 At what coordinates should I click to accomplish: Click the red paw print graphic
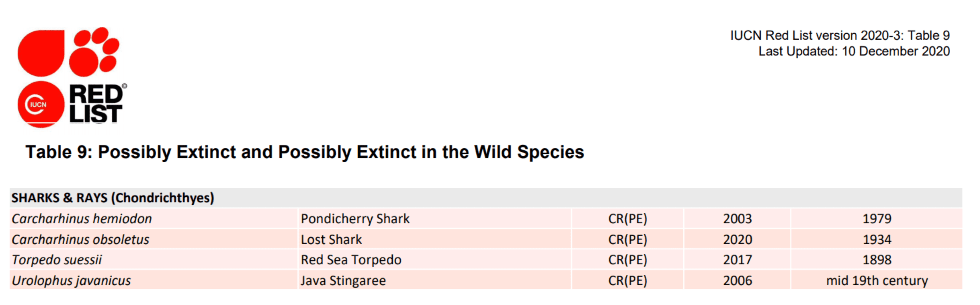pyautogui.click(x=94, y=51)
